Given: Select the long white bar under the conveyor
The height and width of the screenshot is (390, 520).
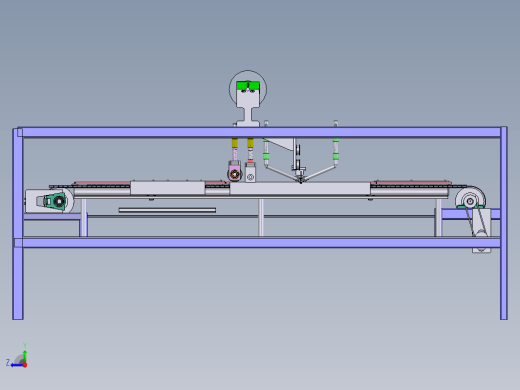Looking at the screenshot, I should [167, 210].
